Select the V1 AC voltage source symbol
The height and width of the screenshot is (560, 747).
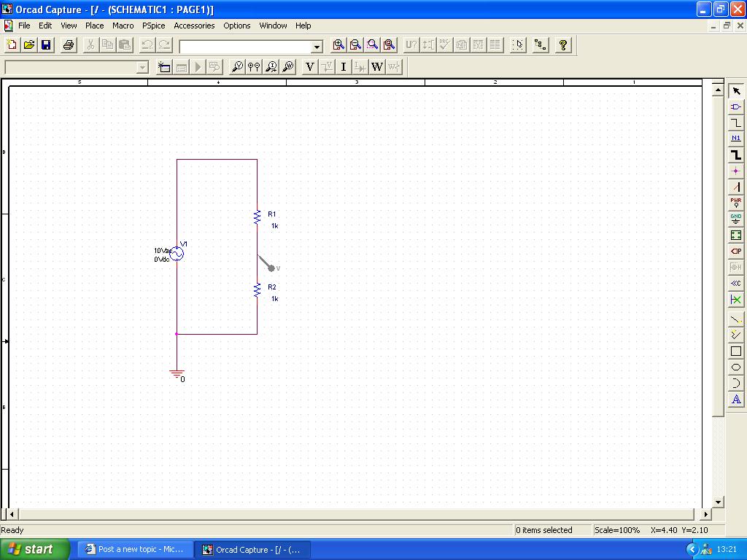click(x=177, y=254)
